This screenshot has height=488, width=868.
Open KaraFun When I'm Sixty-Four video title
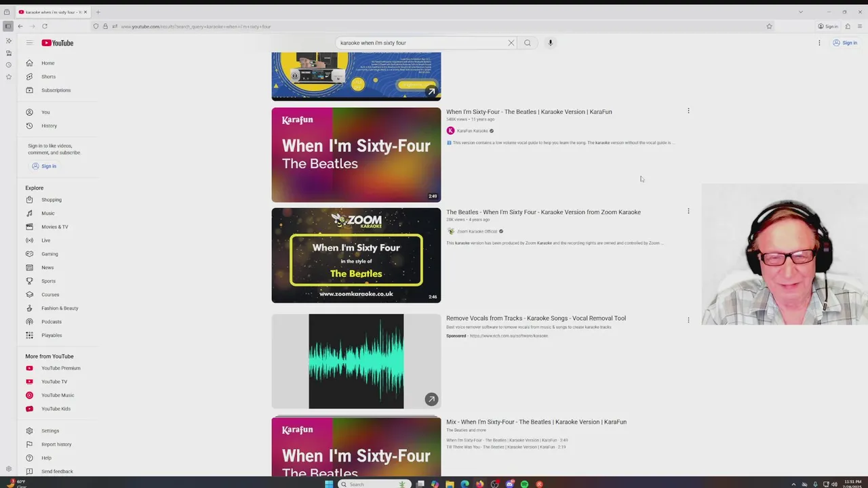pyautogui.click(x=529, y=112)
